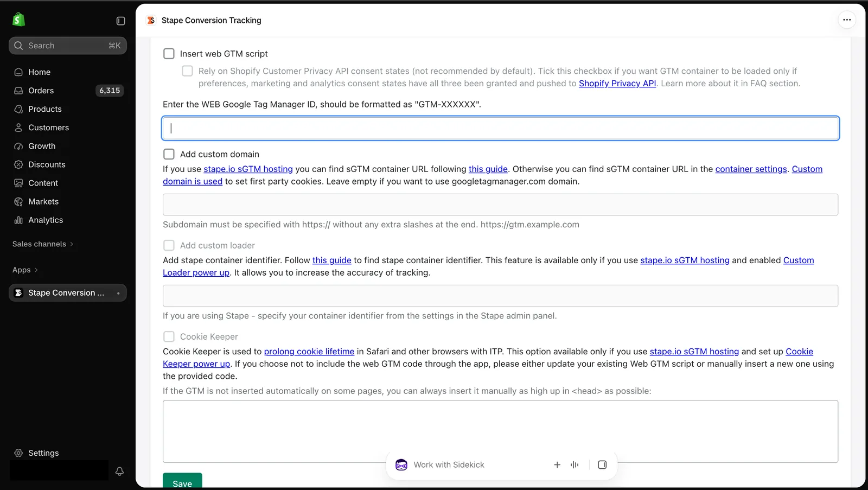Screen dimensions: 868x490
Task: Click the Analytics bar chart icon
Action: point(18,220)
